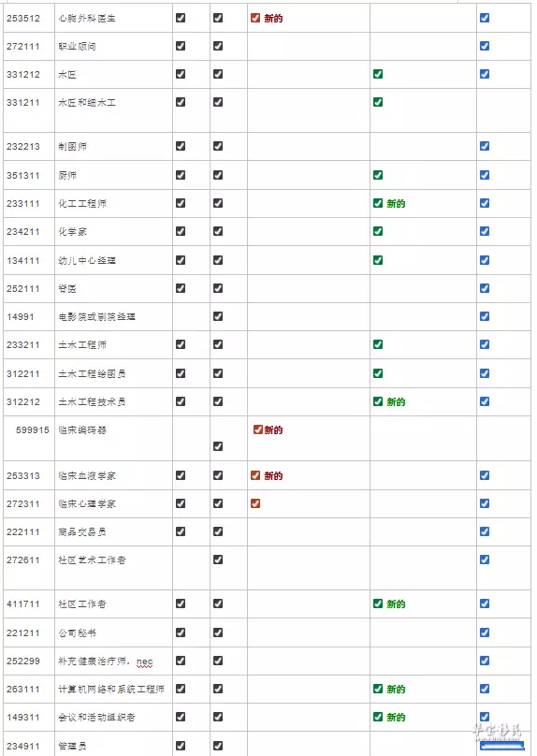537x756 pixels.
Task: Toggle red checkbox in 599915 row
Action: click(258, 429)
